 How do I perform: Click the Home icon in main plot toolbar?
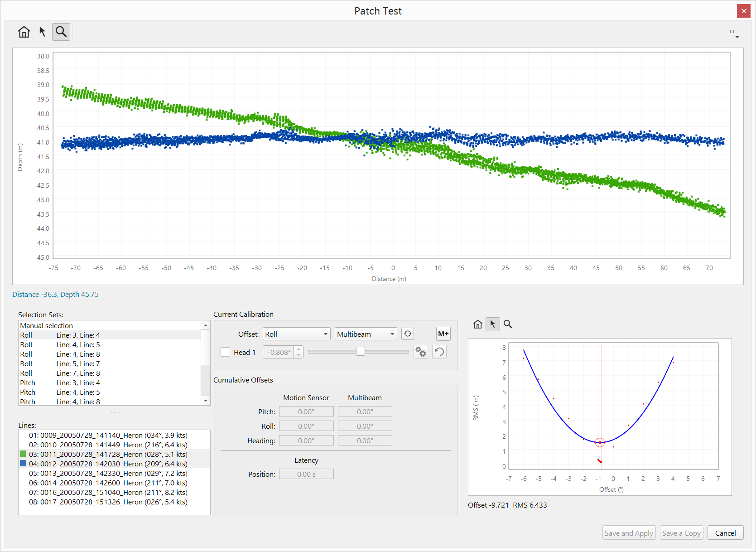click(x=24, y=32)
